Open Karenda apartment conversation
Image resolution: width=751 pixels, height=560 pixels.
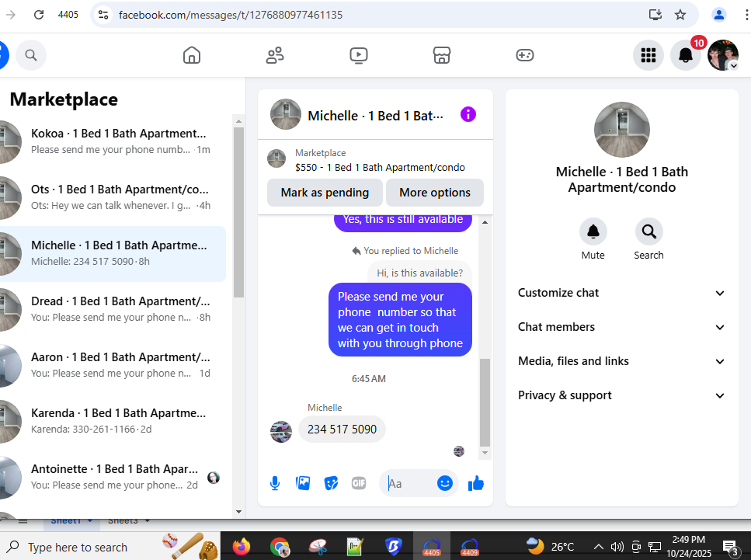(113, 421)
